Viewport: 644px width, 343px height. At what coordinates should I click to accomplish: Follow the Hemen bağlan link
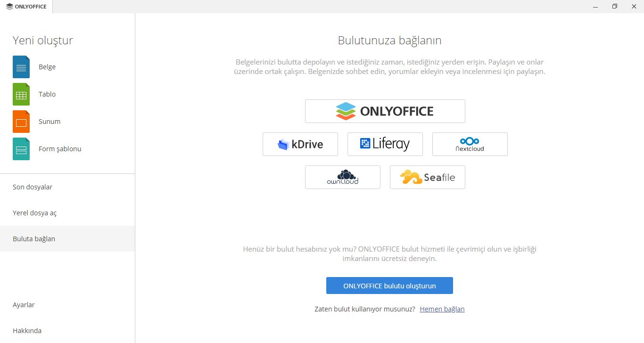442,309
